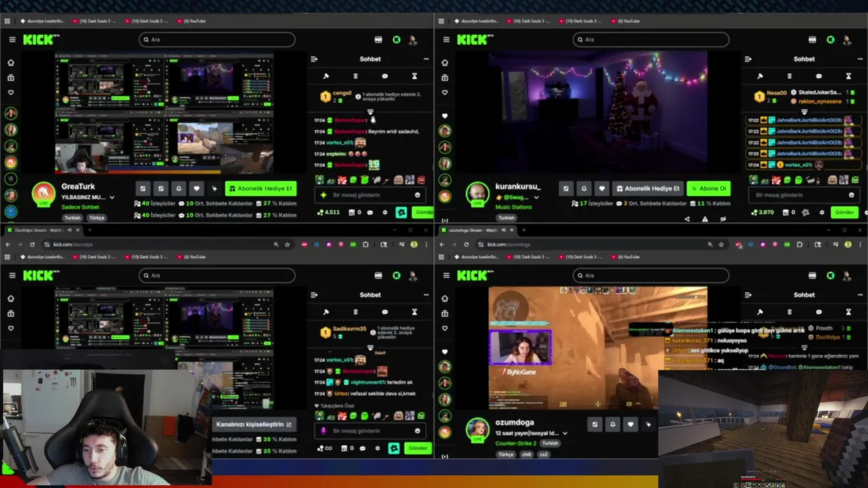Open Music Stations category link
The width and height of the screenshot is (868, 488).
coord(513,207)
